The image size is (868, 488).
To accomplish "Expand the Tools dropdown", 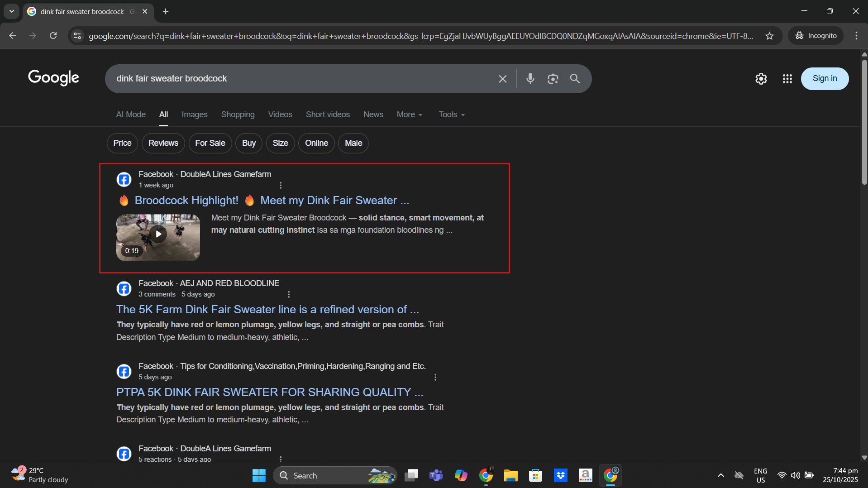I will [451, 115].
